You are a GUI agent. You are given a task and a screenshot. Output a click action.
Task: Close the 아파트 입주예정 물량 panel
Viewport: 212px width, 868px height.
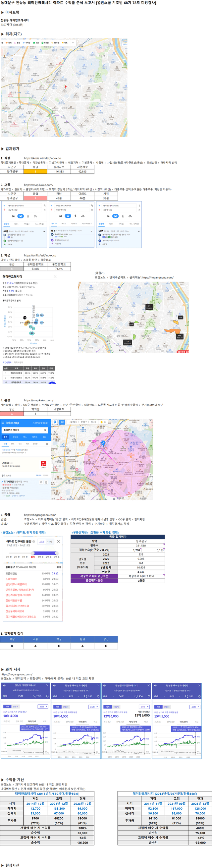pyautogui.click(x=58, y=541)
